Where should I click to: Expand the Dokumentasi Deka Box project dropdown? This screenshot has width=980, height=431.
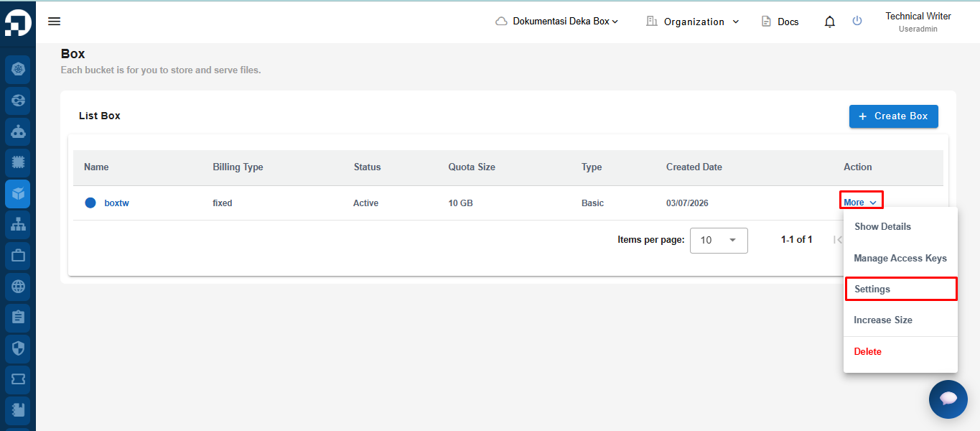557,22
